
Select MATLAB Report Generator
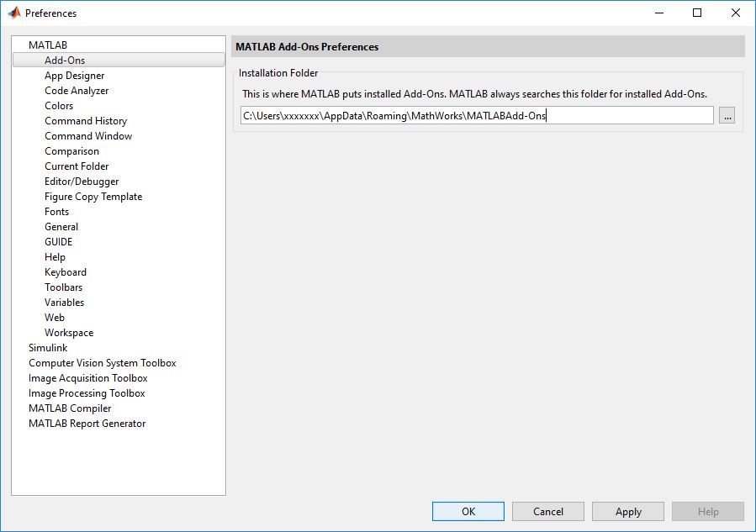87,424
